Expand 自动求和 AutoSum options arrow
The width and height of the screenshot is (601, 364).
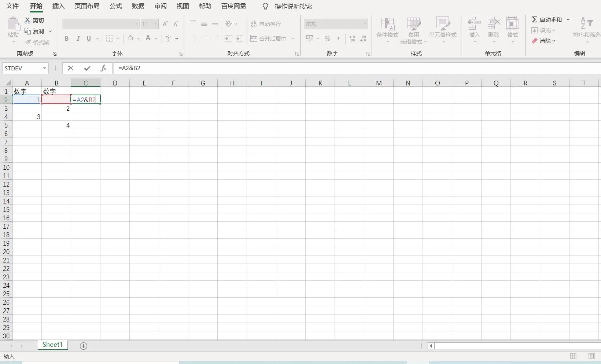568,19
